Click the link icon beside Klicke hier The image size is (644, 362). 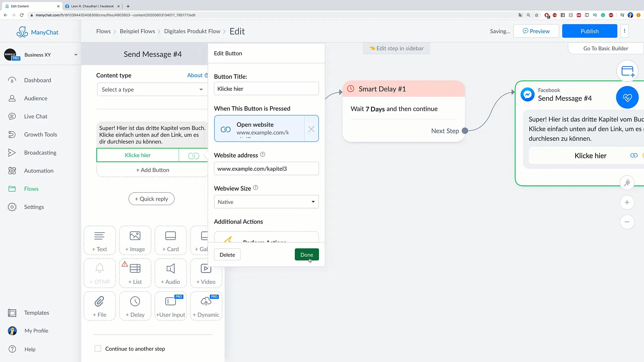point(194,156)
